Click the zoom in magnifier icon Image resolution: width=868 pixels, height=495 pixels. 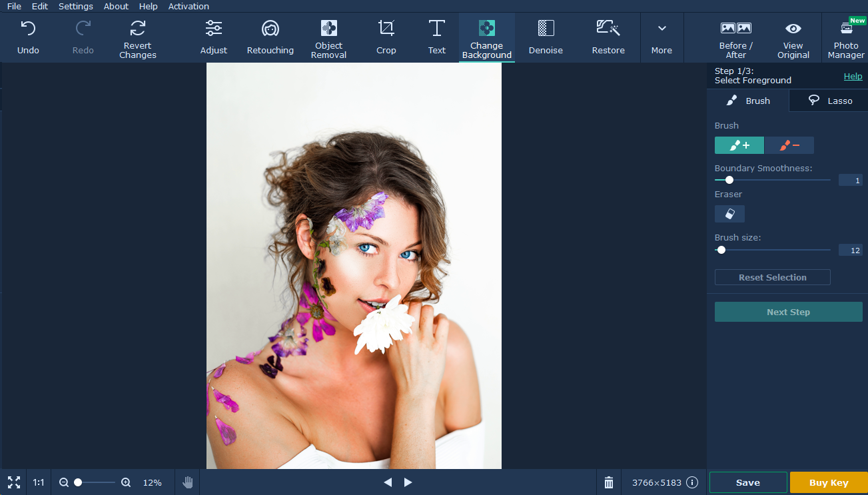coord(126,482)
